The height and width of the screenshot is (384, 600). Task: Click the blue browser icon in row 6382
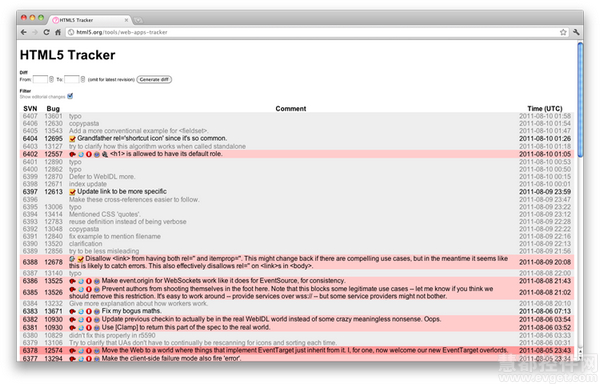tap(81, 320)
